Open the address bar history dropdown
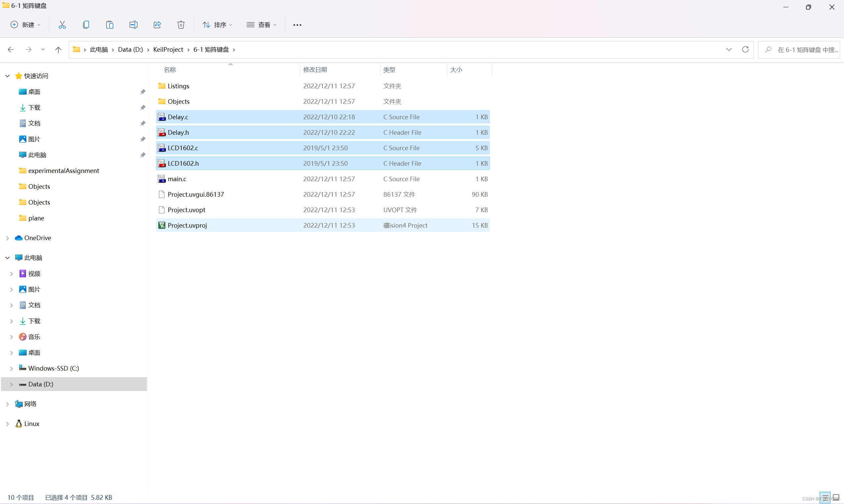The height and width of the screenshot is (504, 844). tap(728, 50)
